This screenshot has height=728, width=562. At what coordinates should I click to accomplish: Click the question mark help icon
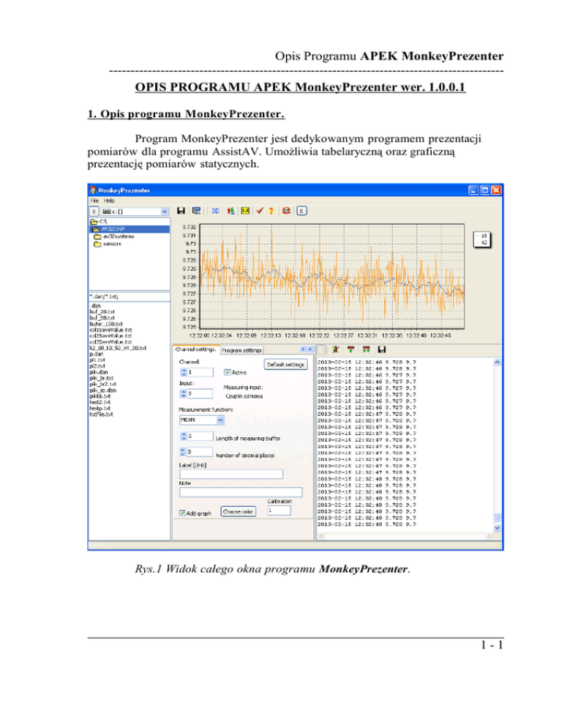[272, 211]
